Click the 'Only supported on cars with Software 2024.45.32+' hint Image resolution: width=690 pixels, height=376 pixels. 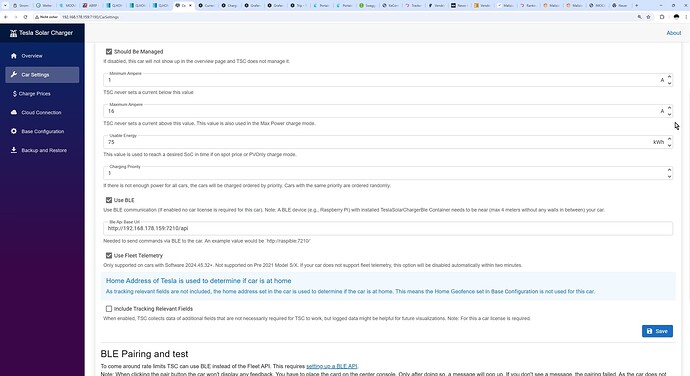point(312,265)
